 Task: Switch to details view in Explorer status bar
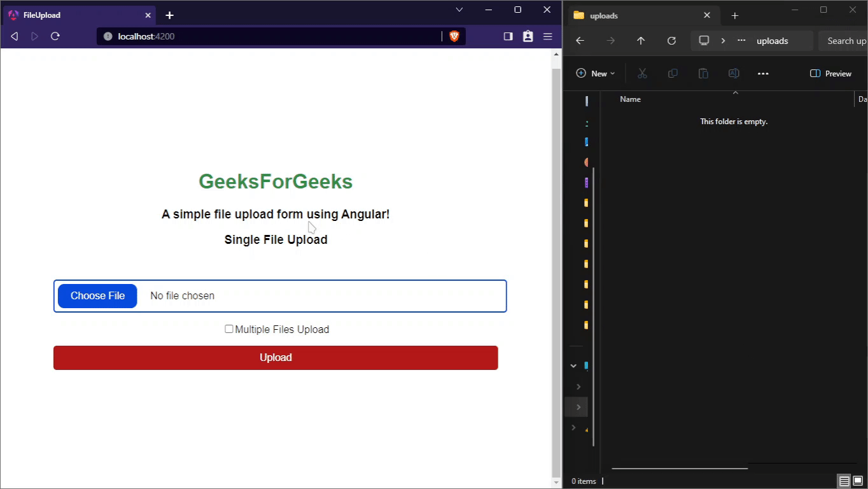pyautogui.click(x=844, y=481)
